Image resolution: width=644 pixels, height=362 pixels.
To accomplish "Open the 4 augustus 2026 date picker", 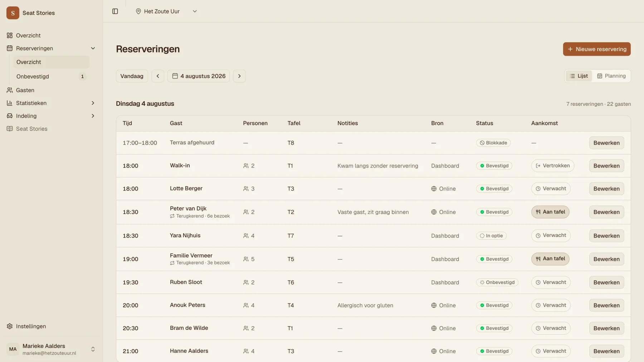I will click(x=199, y=76).
